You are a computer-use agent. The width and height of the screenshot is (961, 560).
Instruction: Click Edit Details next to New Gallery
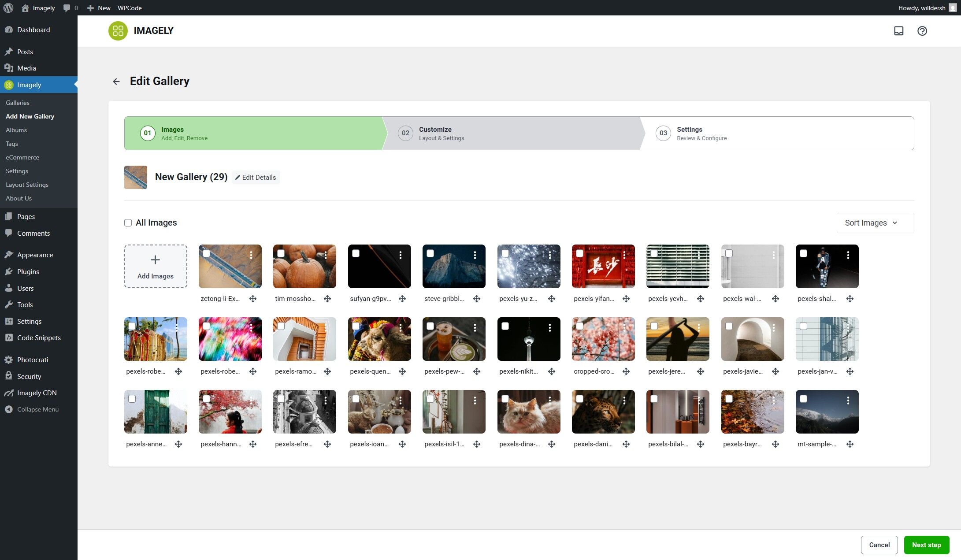coord(256,177)
